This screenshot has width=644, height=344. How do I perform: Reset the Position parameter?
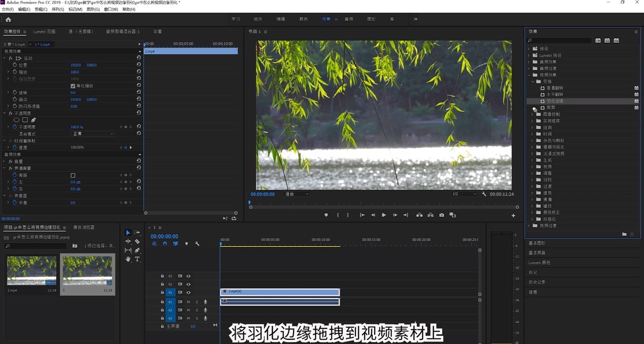click(x=139, y=65)
